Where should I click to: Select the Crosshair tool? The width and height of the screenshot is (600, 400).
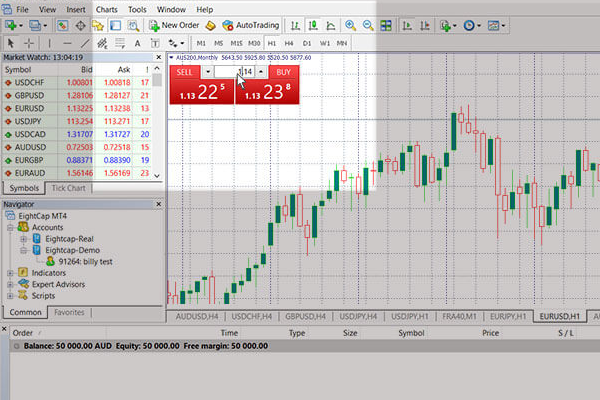pos(29,44)
